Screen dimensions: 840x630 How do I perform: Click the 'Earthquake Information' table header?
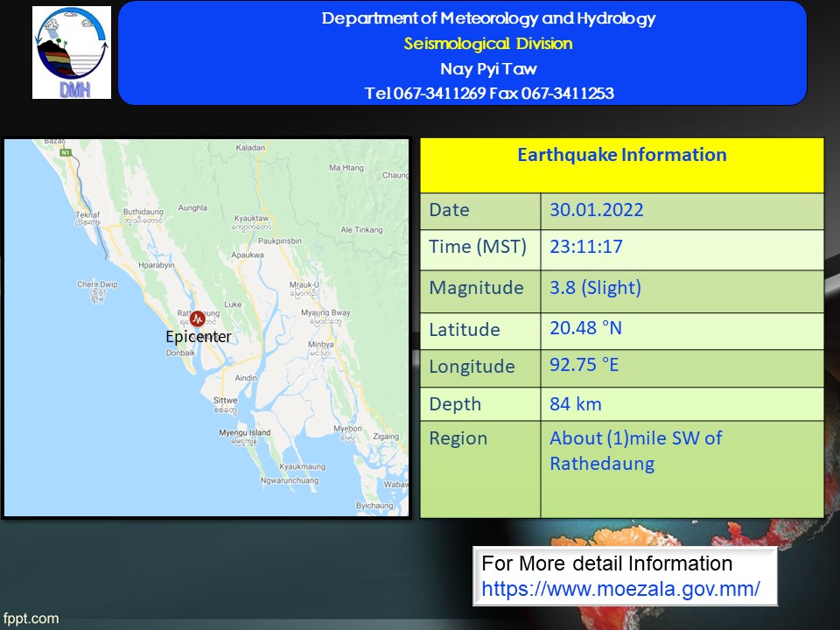pos(622,155)
